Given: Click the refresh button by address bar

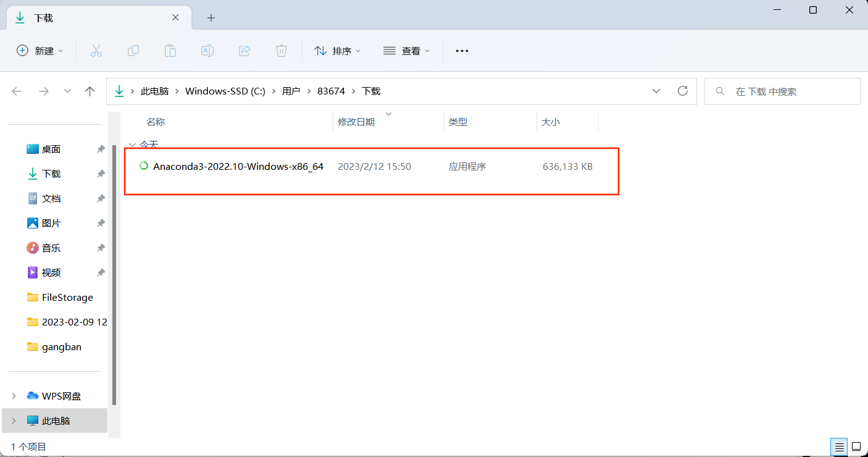Looking at the screenshot, I should [x=683, y=91].
